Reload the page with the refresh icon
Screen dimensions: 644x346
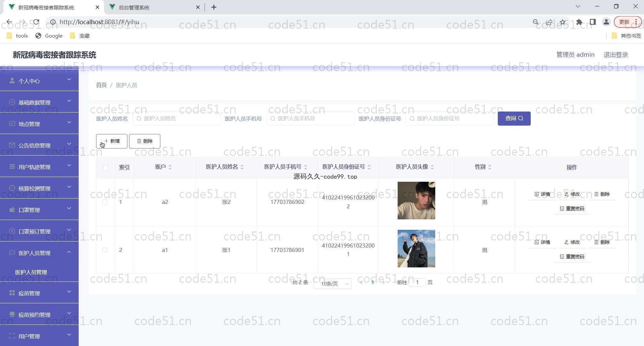[x=36, y=22]
